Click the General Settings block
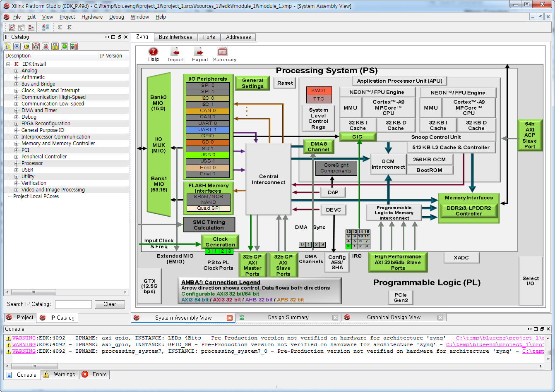Screen dimensions: 555x392 pos(252,83)
